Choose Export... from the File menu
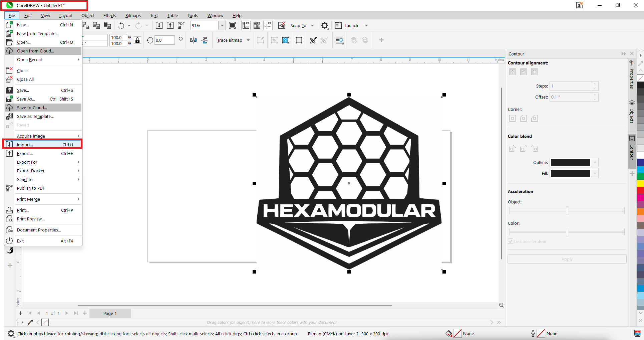Image resolution: width=644 pixels, height=340 pixels. 43,153
